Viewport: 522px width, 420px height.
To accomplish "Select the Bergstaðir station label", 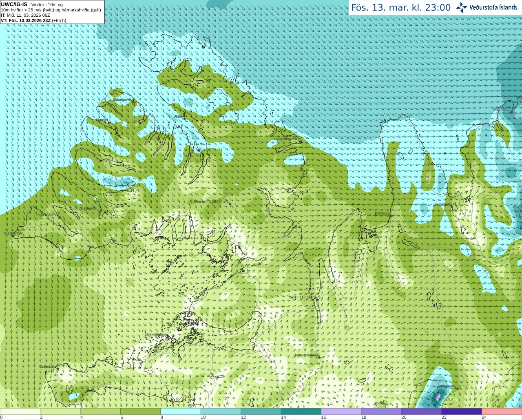I will click(x=442, y=204).
